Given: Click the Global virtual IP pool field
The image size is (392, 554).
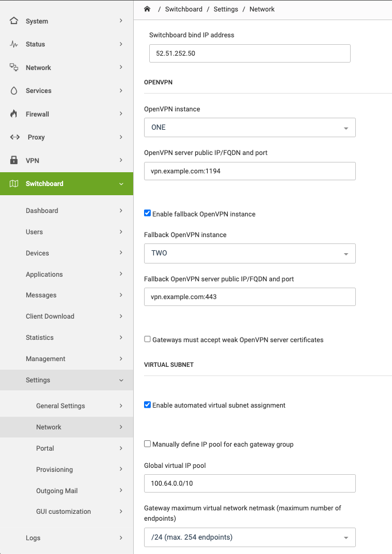Looking at the screenshot, I should pos(250,483).
